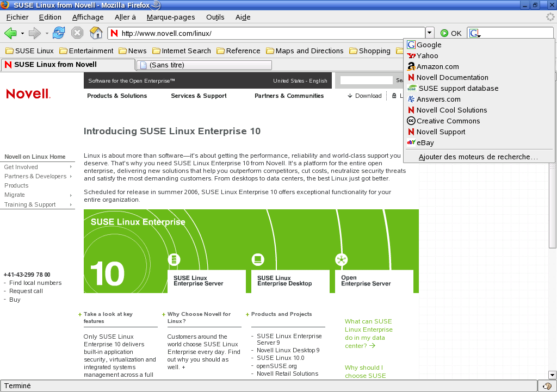Select Creative Commons search engine
Viewport: 557px width, 392px height.
(x=479, y=121)
